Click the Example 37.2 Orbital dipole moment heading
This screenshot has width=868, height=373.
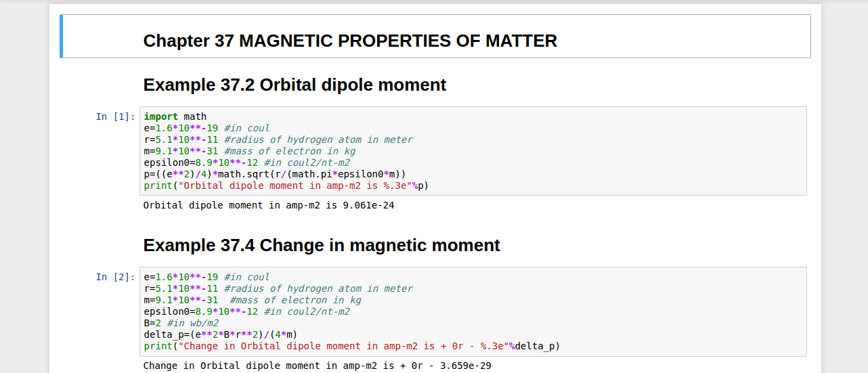[x=295, y=85]
